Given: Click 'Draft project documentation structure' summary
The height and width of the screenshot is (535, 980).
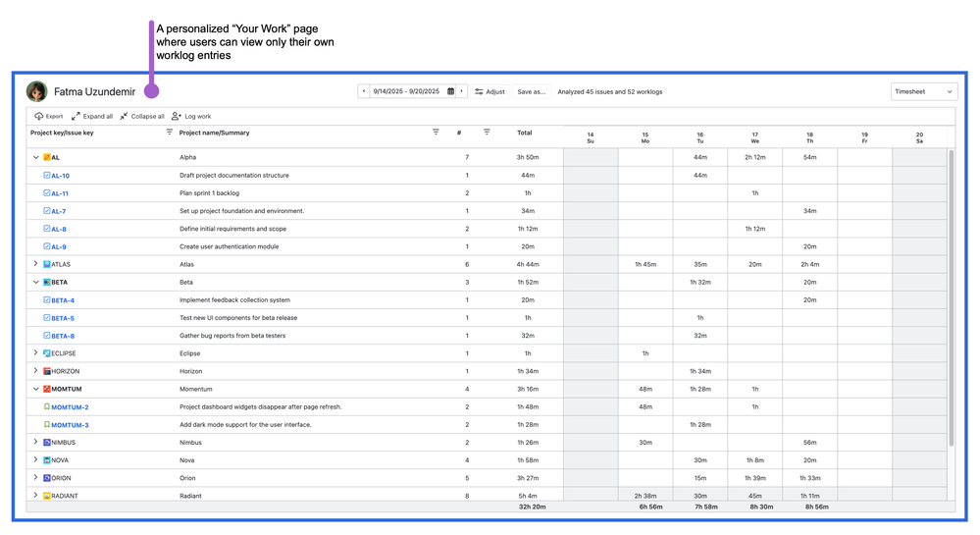Looking at the screenshot, I should (234, 175).
